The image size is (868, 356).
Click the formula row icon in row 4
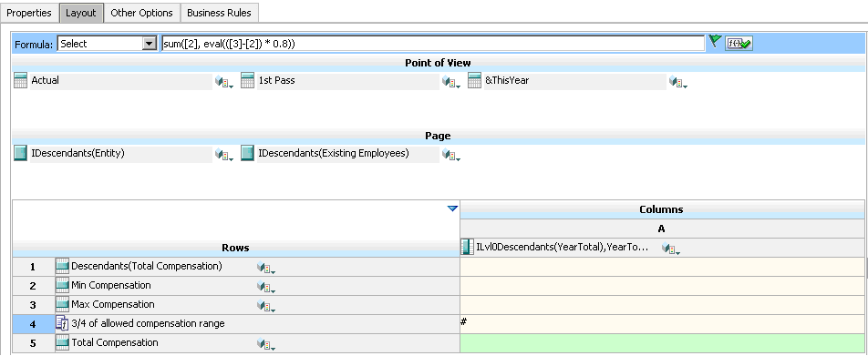(63, 323)
